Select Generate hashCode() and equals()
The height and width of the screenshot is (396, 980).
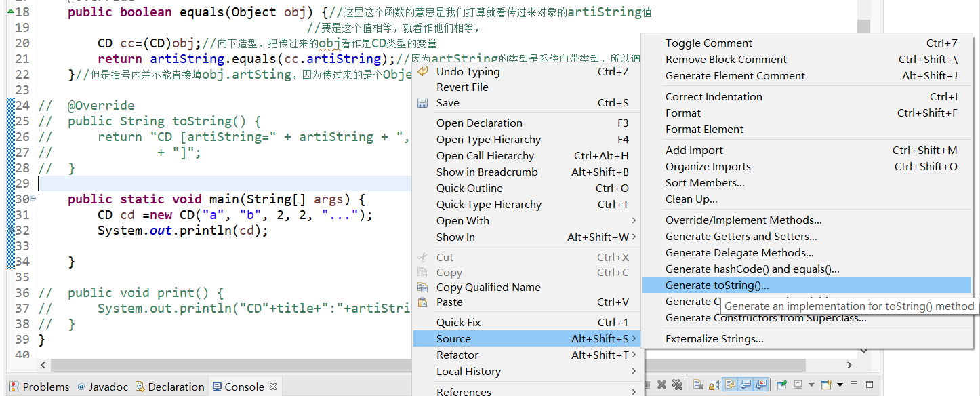[x=807, y=269]
